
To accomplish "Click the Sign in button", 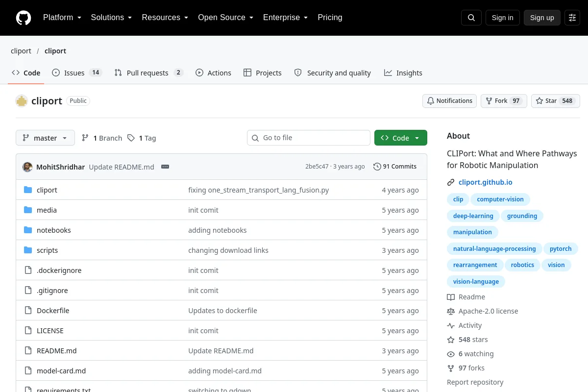I will pos(502,18).
